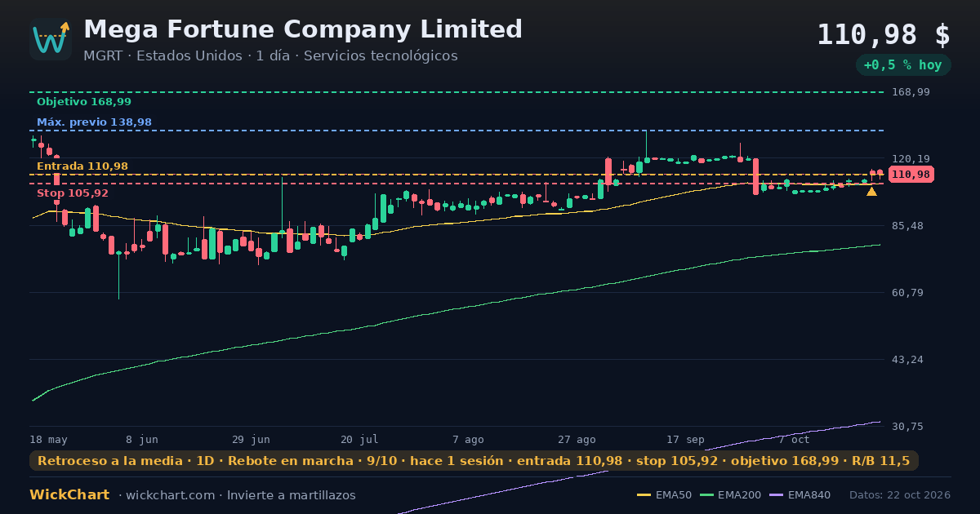Viewport: 980px width, 514px height.
Task: Click the WickChart brand name in the footer
Action: click(69, 495)
